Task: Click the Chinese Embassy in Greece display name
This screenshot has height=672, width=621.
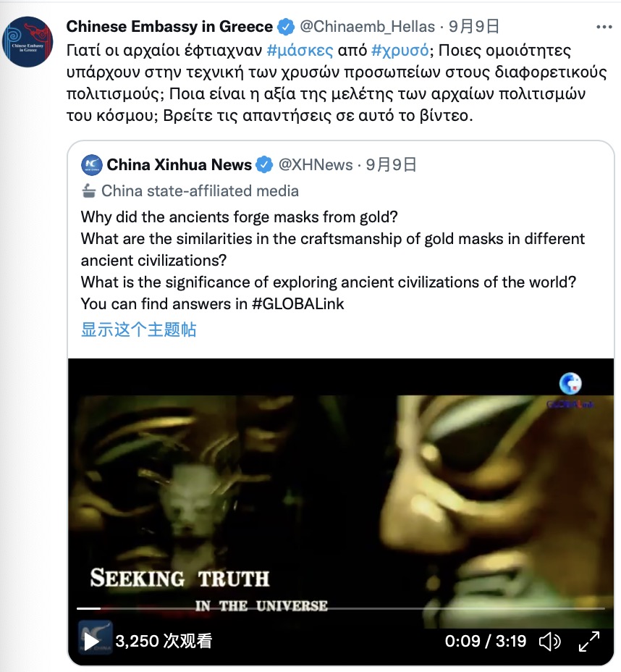Action: coord(169,27)
